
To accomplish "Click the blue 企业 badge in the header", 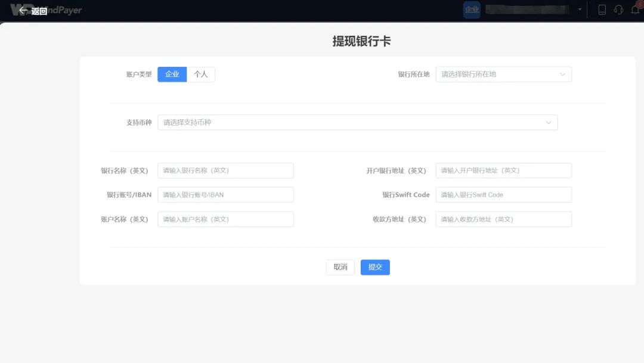I will tap(472, 10).
